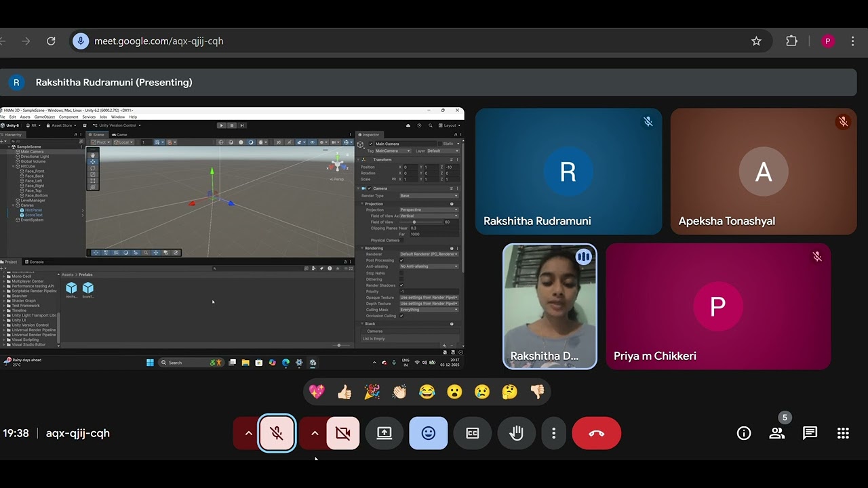Screen dimensions: 868x488
Task: Send the clapping hands reaction
Action: click(x=399, y=392)
